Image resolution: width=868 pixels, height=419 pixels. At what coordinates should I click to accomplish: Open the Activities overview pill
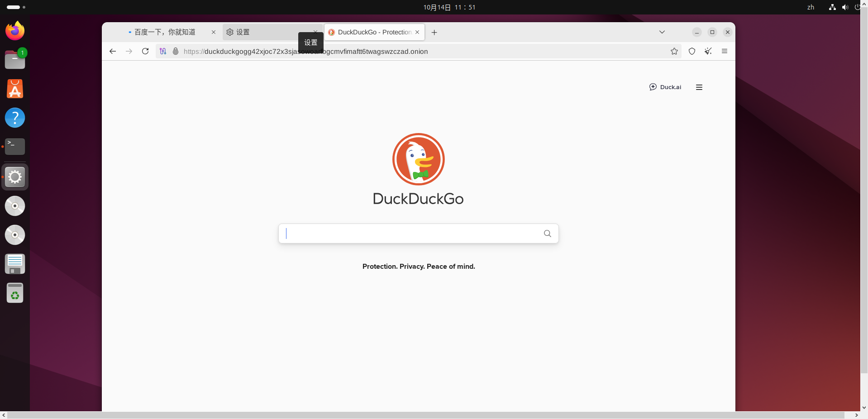pyautogui.click(x=16, y=7)
